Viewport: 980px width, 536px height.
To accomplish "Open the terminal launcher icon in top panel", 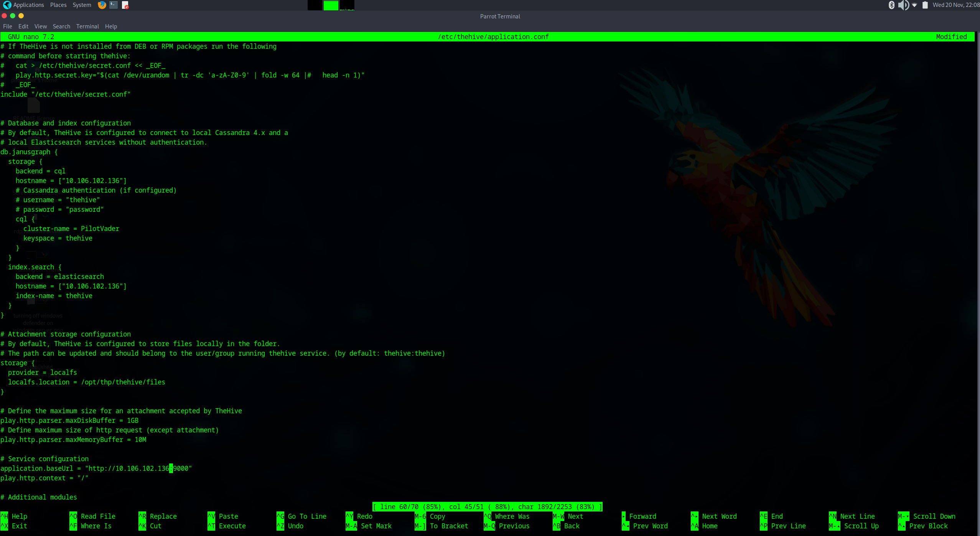I will click(113, 5).
